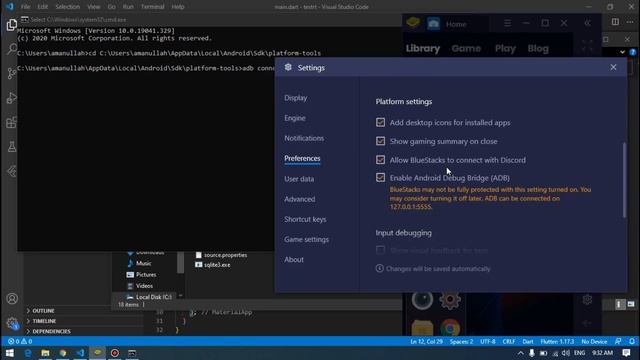Image resolution: width=640 pixels, height=360 pixels.
Task: Open the Chrome app icon in BlueStacks home
Action: [450, 328]
